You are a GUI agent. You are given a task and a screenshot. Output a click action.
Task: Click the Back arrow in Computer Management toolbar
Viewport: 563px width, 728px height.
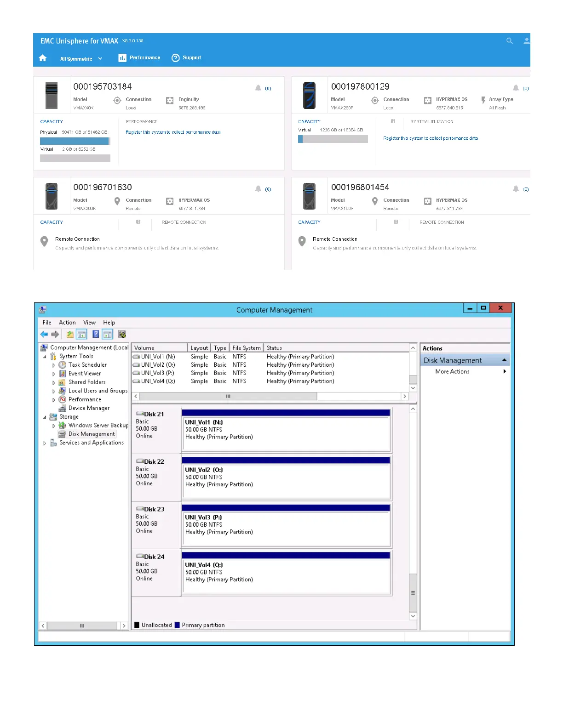(44, 334)
